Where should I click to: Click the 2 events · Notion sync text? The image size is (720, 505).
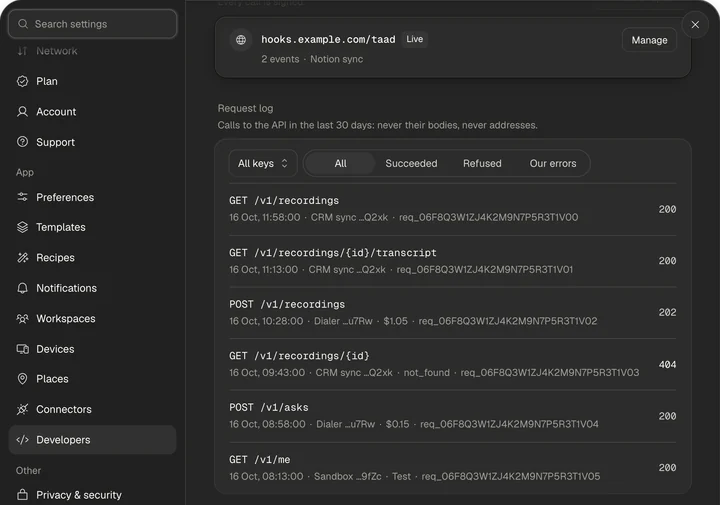coord(312,59)
